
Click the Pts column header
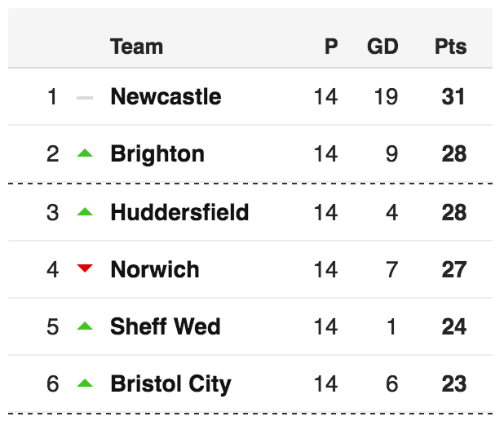(451, 47)
